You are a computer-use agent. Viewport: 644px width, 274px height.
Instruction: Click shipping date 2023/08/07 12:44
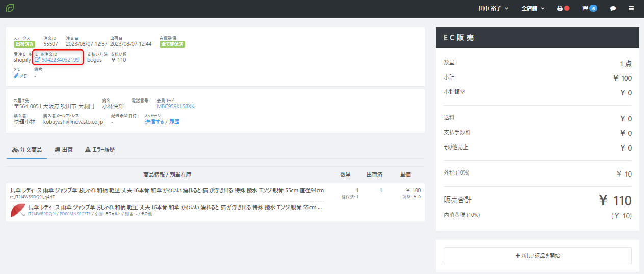click(131, 44)
